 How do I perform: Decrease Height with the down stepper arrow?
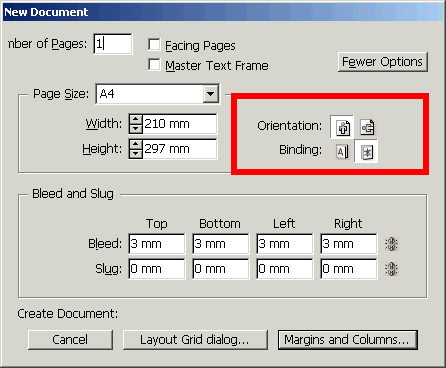(136, 154)
